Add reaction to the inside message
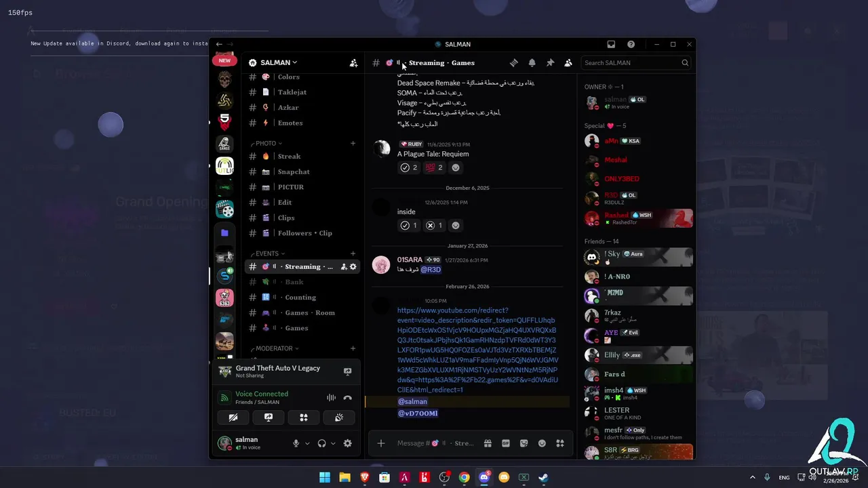This screenshot has height=488, width=868. [x=456, y=226]
